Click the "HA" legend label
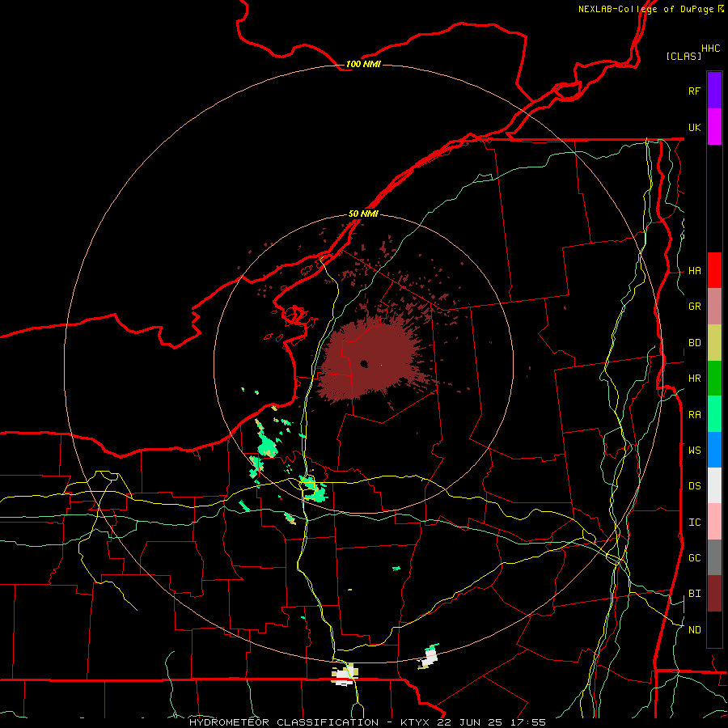Viewport: 728px width, 728px height. pyautogui.click(x=694, y=271)
